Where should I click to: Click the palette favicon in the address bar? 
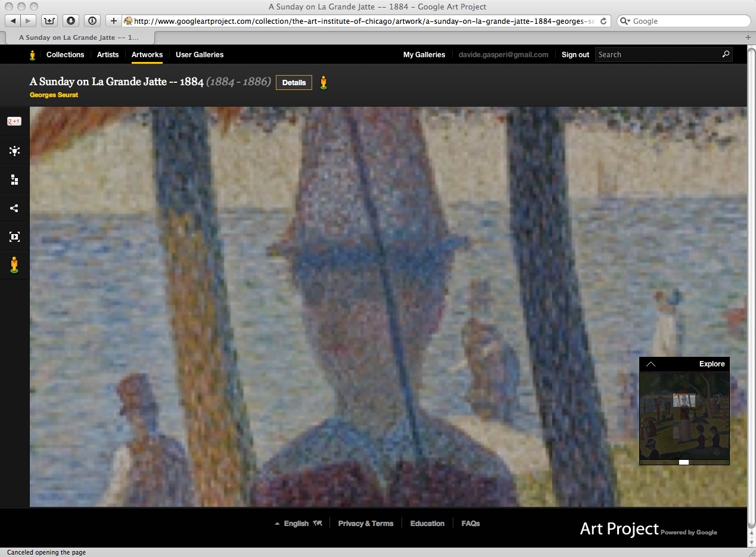click(127, 21)
